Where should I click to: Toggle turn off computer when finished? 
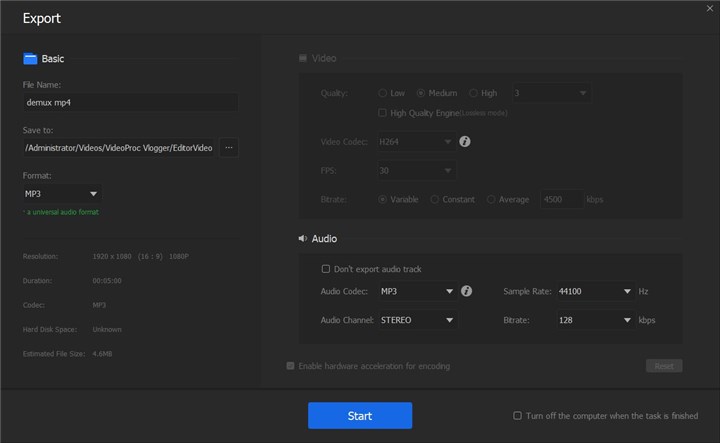coord(517,415)
